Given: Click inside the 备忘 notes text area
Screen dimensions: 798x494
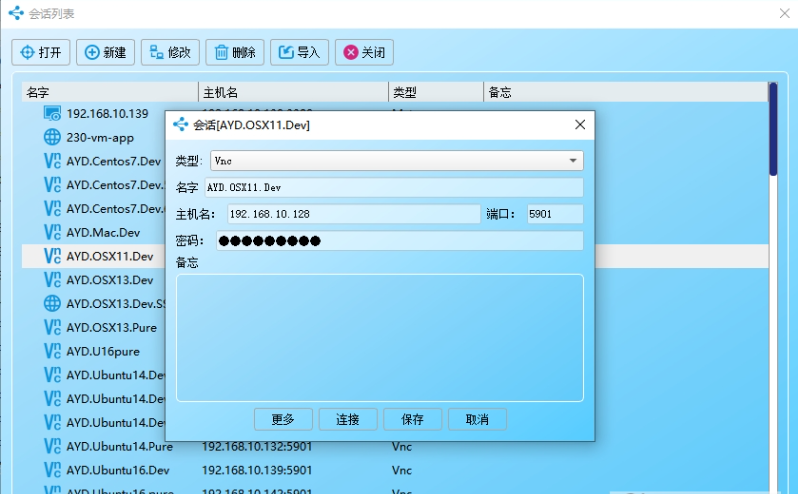Looking at the screenshot, I should [380, 338].
